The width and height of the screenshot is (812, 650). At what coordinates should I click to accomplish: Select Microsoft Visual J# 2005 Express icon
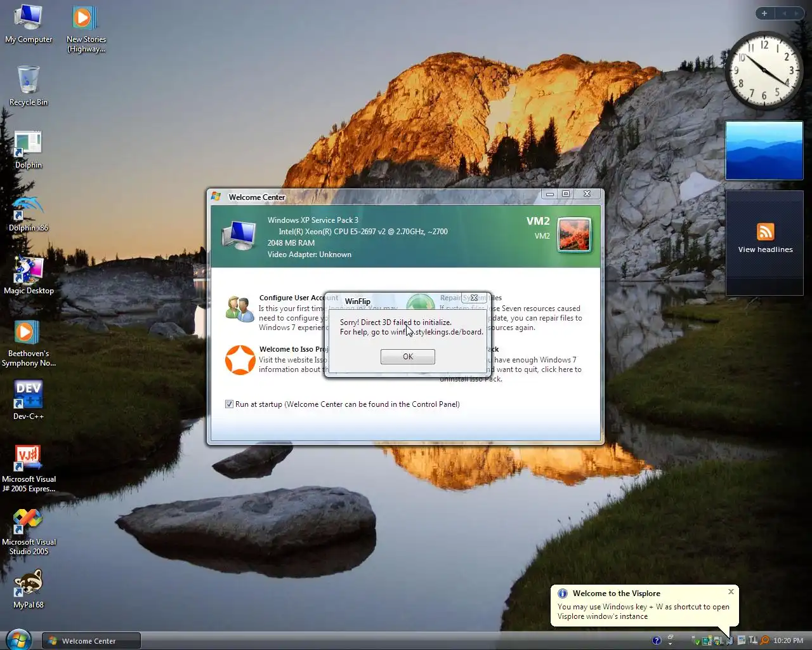point(29,468)
